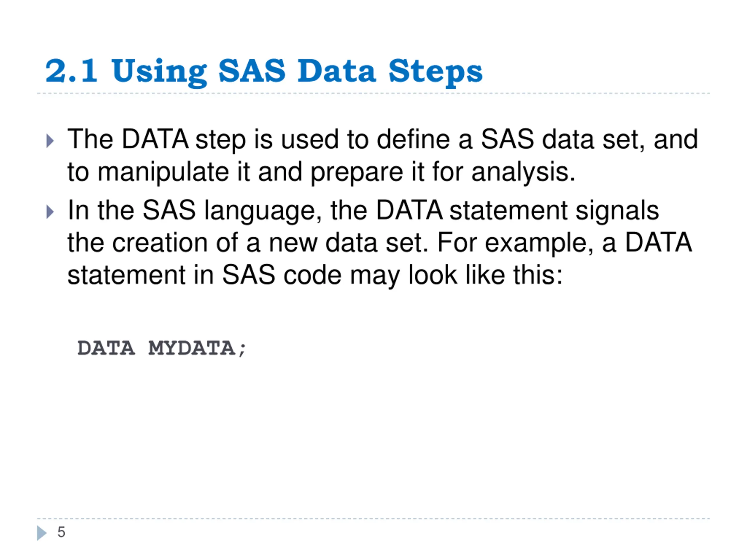Click the code text 'DATA MYDATA;'
Viewport: 747px width, 560px height.
pyautogui.click(x=162, y=348)
